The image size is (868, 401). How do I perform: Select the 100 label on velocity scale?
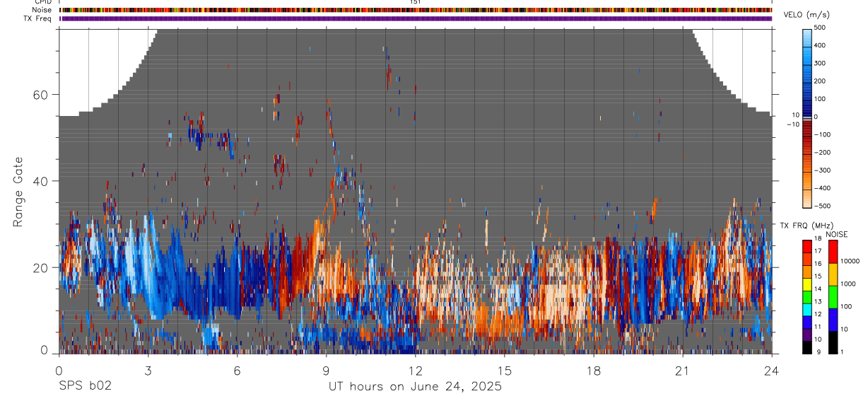pos(820,98)
